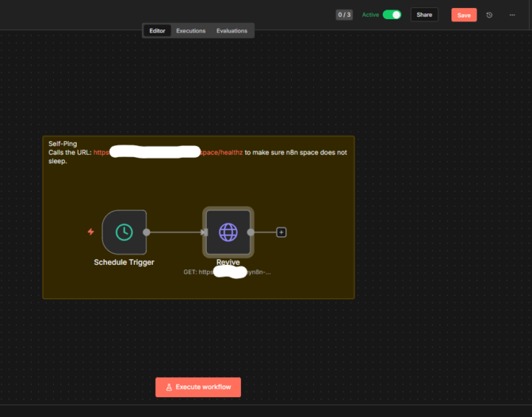
Task: Click the Self-Ping sticky note title
Action: pyautogui.click(x=63, y=144)
